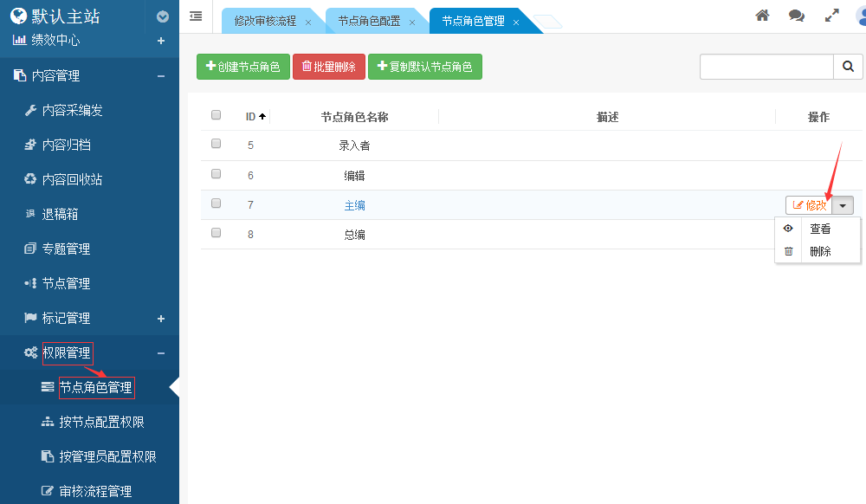Open the chat messages icon
Image resolution: width=866 pixels, height=504 pixels.
pyautogui.click(x=796, y=16)
